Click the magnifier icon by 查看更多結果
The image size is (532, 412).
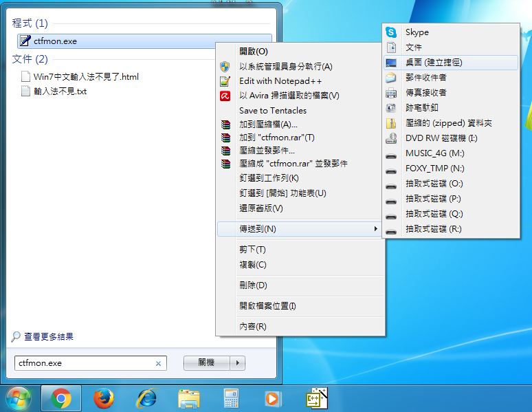tap(16, 336)
